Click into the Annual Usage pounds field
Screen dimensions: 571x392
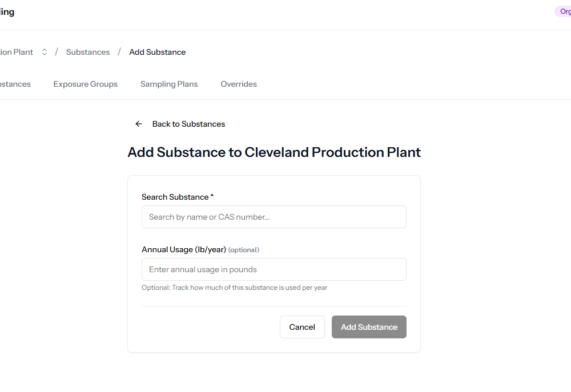point(274,269)
